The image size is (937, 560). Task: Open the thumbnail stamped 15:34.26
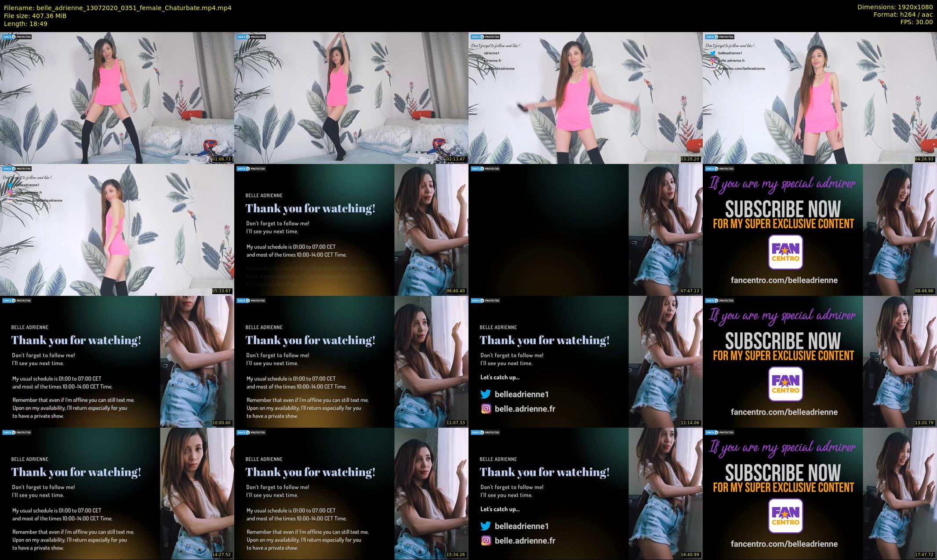(351, 493)
